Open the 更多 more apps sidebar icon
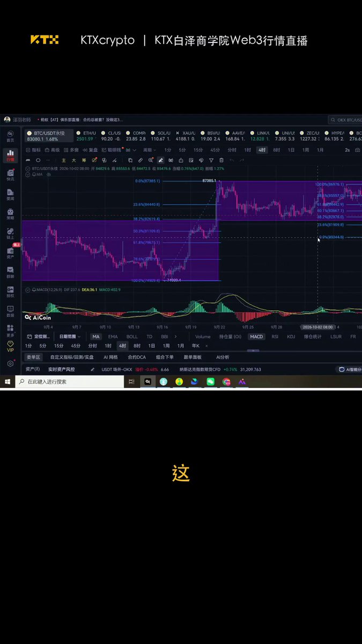 [x=10, y=331]
